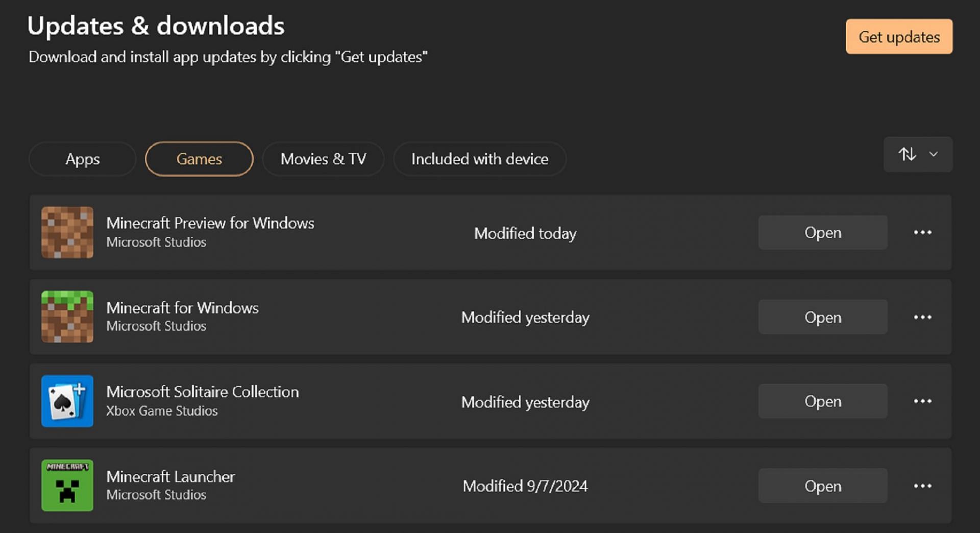Open more options for Minecraft Preview for Windows
This screenshot has width=980, height=533.
tap(922, 232)
